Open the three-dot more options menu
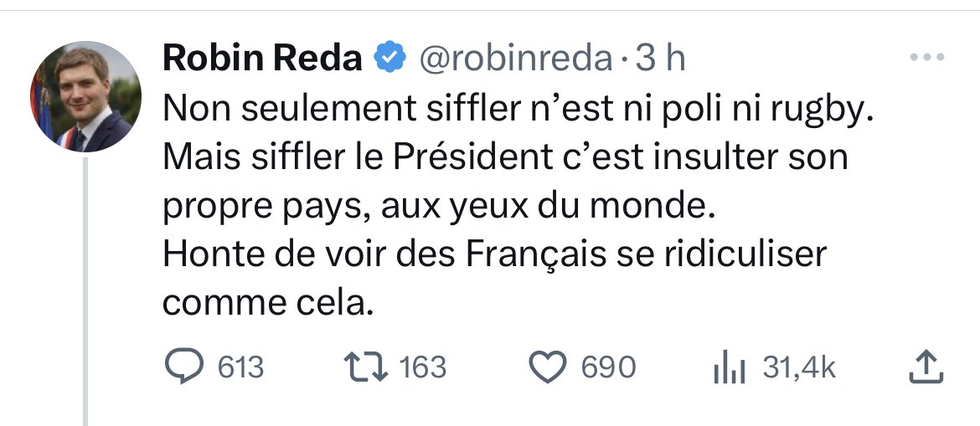Viewport: 980px width, 426px height. [927, 58]
